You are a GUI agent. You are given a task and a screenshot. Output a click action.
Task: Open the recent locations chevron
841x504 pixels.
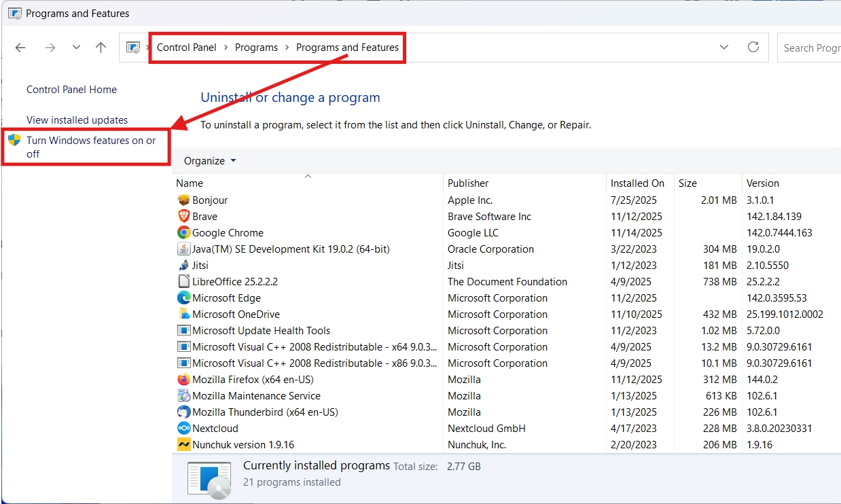pos(76,48)
